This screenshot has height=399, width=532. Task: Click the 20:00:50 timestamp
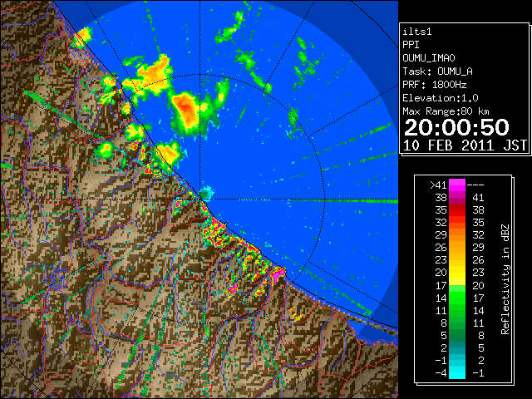(456, 127)
